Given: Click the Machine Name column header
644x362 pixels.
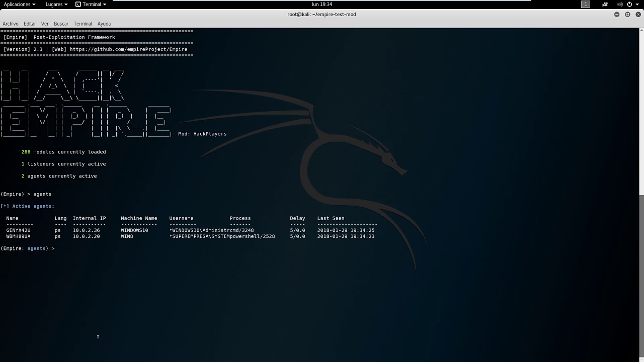Looking at the screenshot, I should [139, 218].
